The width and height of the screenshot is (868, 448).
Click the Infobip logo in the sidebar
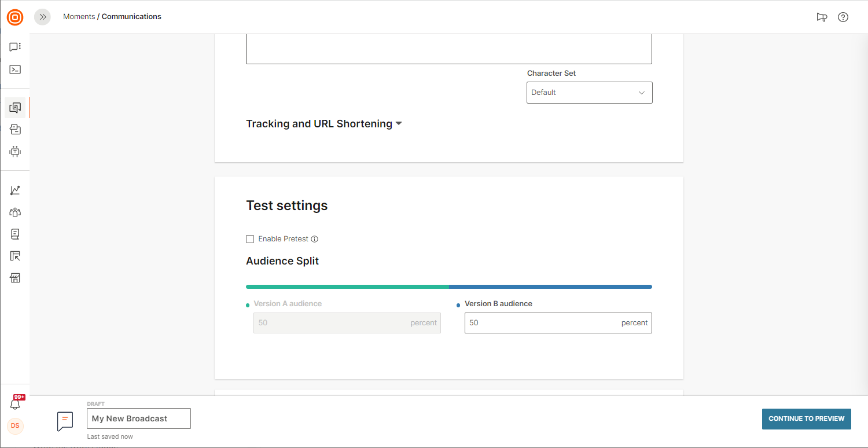click(15, 17)
